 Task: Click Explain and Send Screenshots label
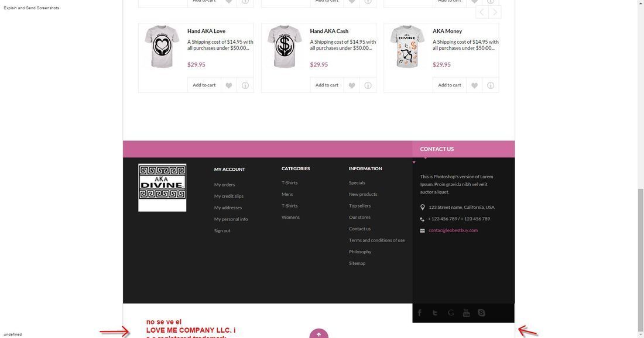point(31,8)
